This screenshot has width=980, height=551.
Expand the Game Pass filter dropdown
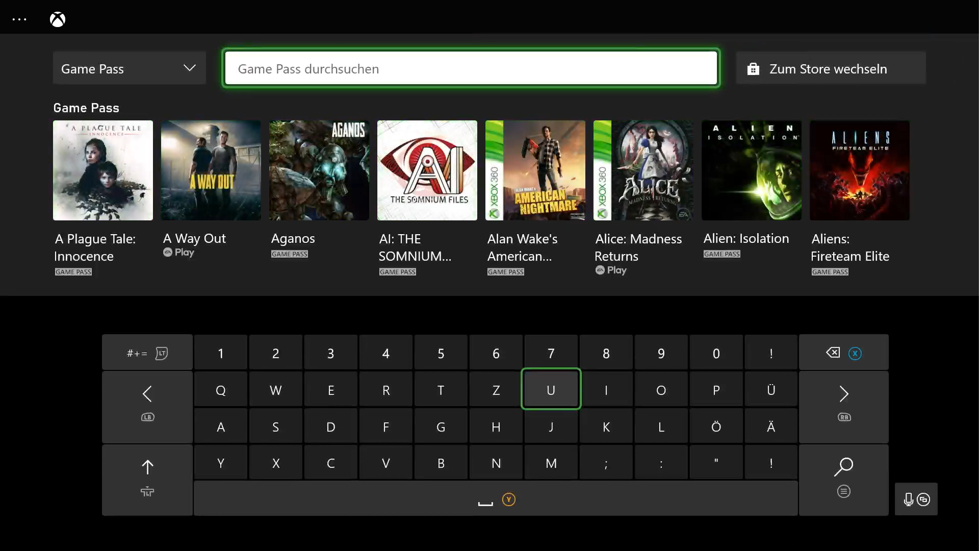click(x=130, y=68)
